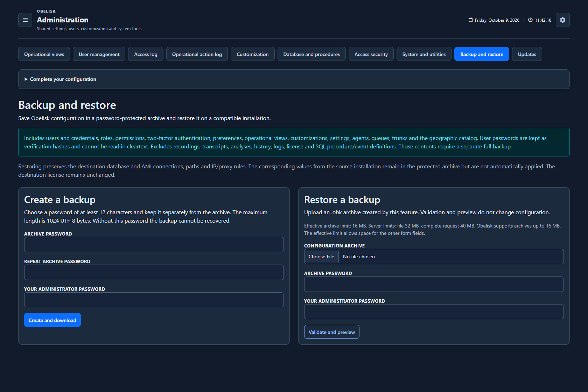Open the settings gear icon
The height and width of the screenshot is (392, 588).
point(563,20)
